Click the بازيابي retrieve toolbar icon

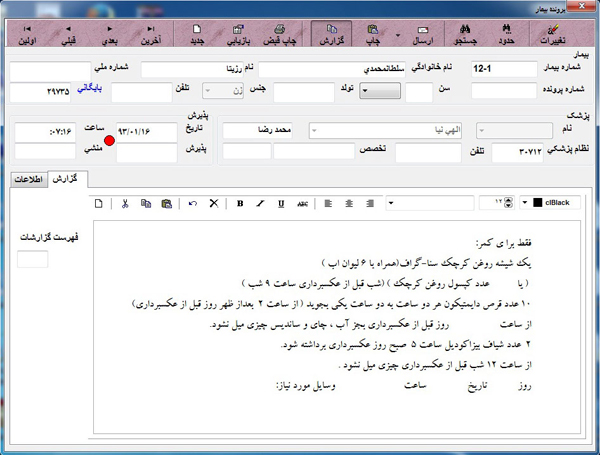coord(238,34)
